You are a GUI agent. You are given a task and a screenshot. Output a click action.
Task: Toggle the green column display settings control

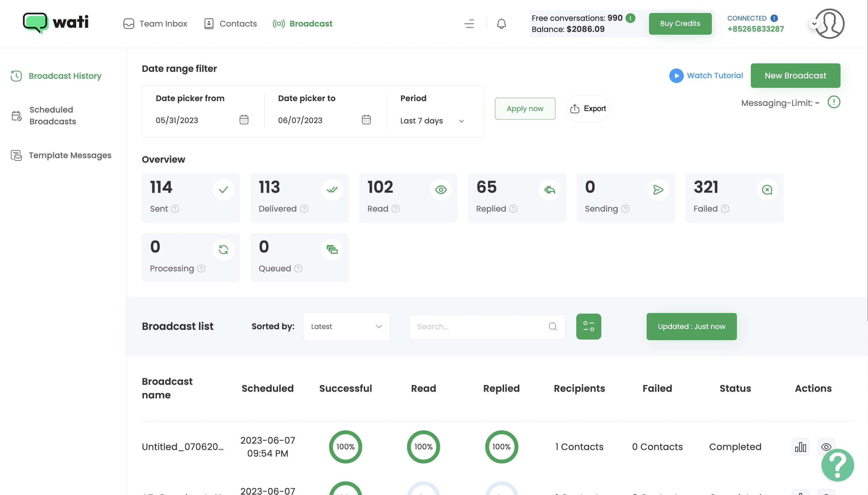point(588,326)
